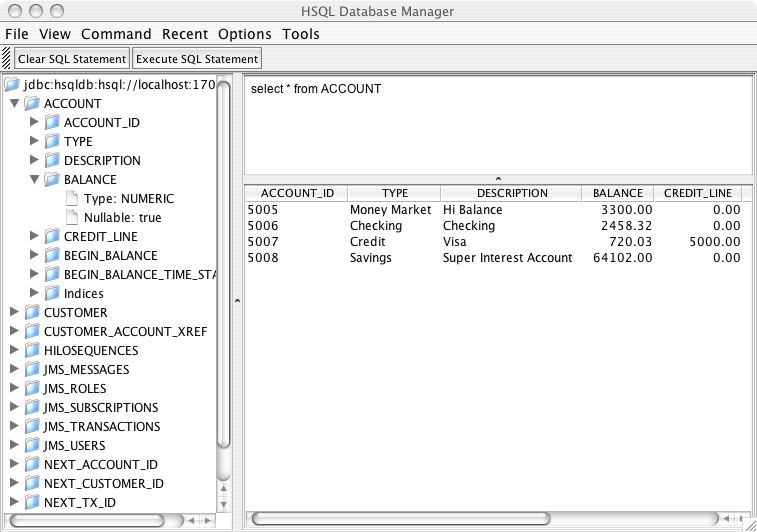Click the ACCOUNT table folder icon
757x532 pixels.
32,103
